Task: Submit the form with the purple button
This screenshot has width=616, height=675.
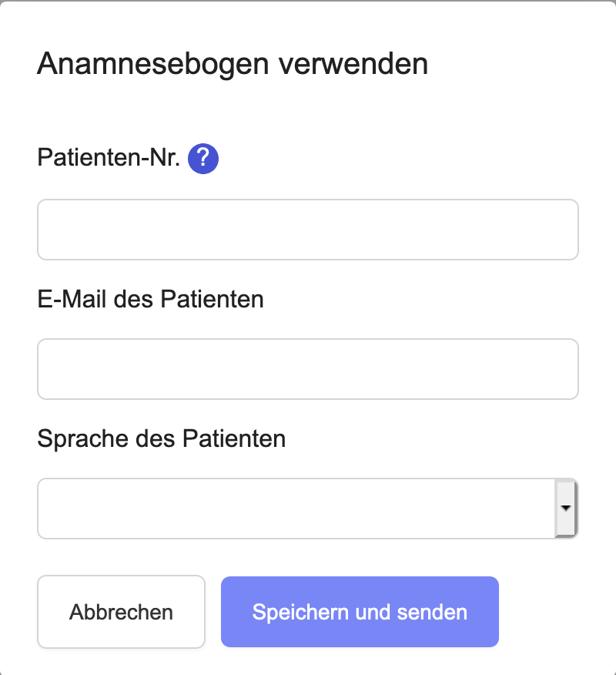Action: point(360,613)
